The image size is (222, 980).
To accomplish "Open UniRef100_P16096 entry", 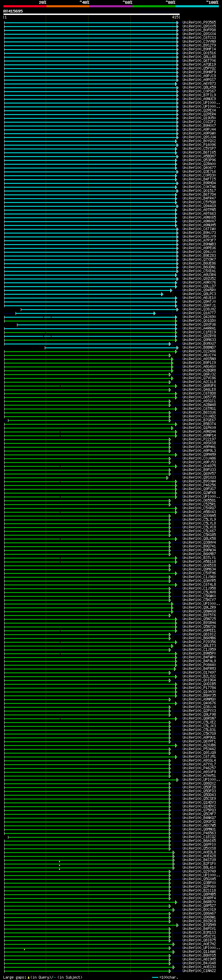I will [199, 145].
